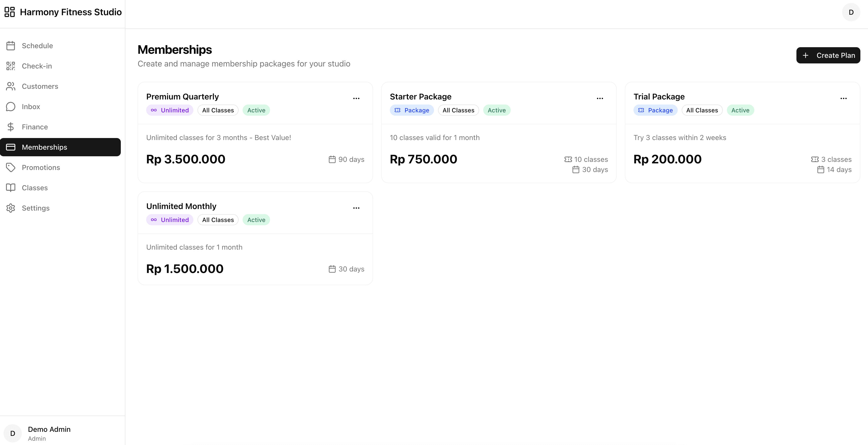
Task: Click the Check-in QR code icon
Action: (11, 66)
